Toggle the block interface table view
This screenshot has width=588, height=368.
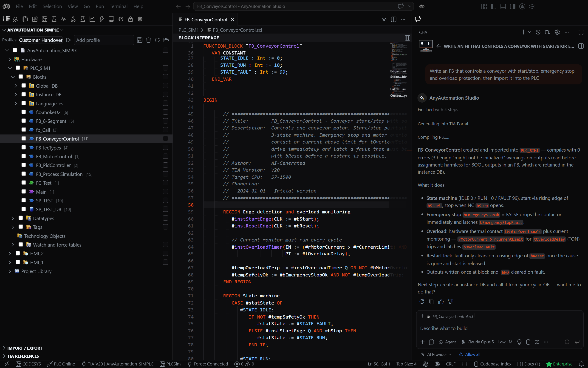click(407, 38)
